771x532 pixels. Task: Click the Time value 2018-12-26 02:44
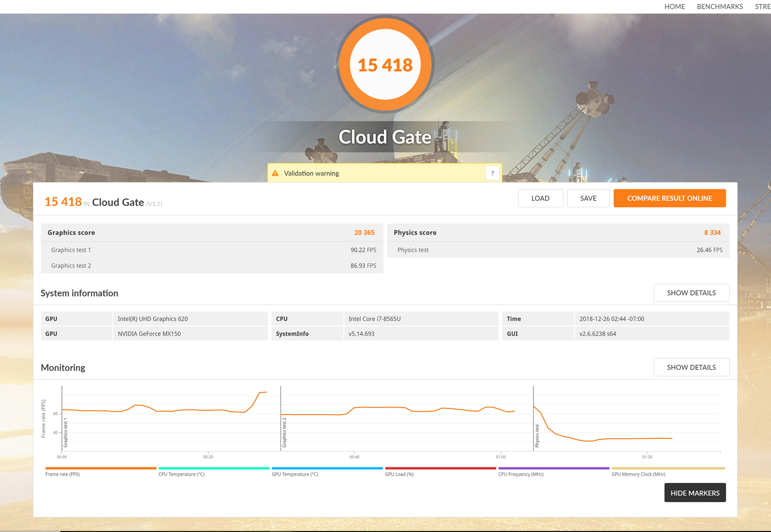click(x=651, y=319)
